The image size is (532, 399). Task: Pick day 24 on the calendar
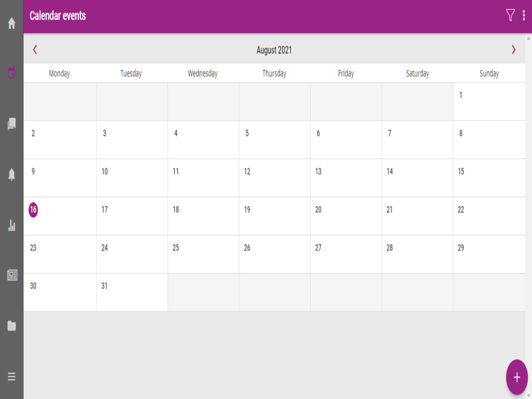pos(132,254)
